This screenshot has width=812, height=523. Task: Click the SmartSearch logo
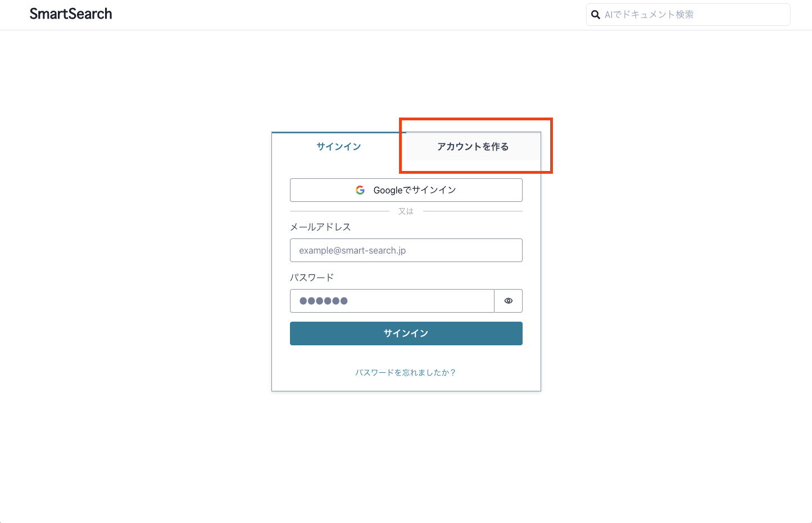coord(71,14)
